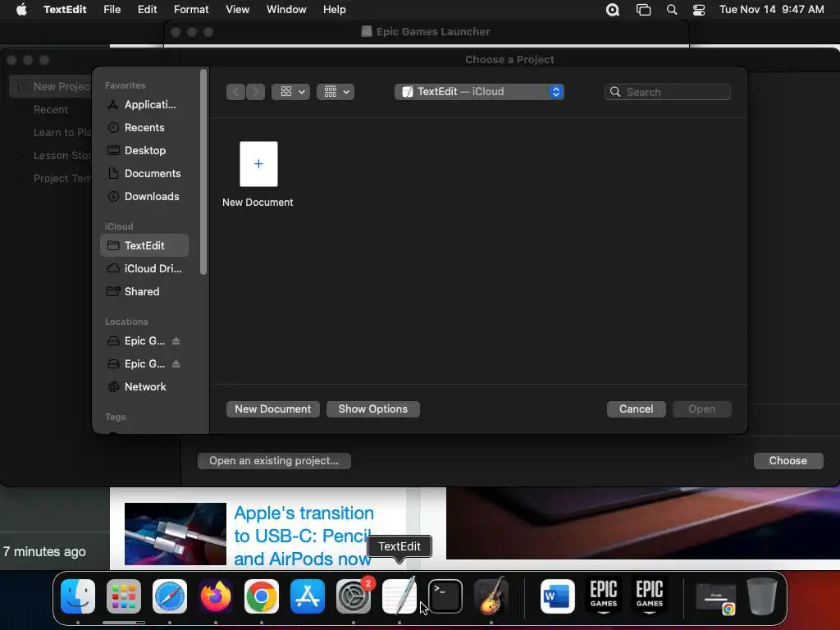Select the New Document thumbnail
840x630 pixels.
tap(258, 164)
